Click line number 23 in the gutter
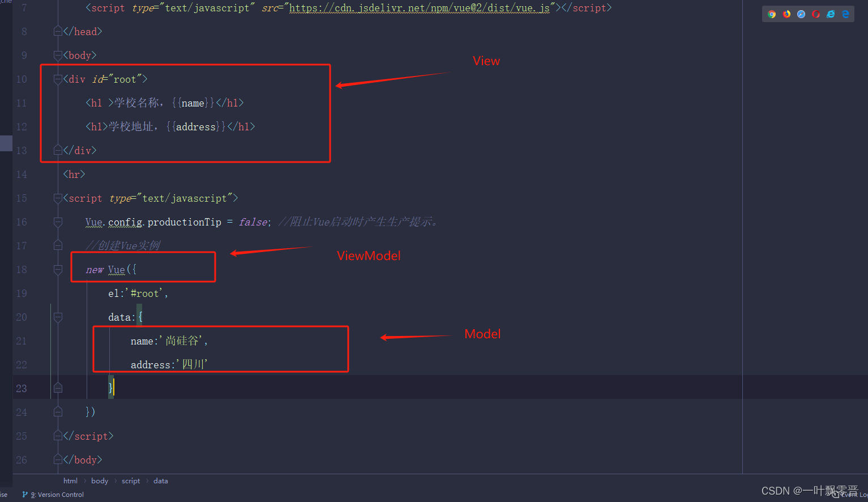Screen dimensions: 868x502 click(22, 389)
